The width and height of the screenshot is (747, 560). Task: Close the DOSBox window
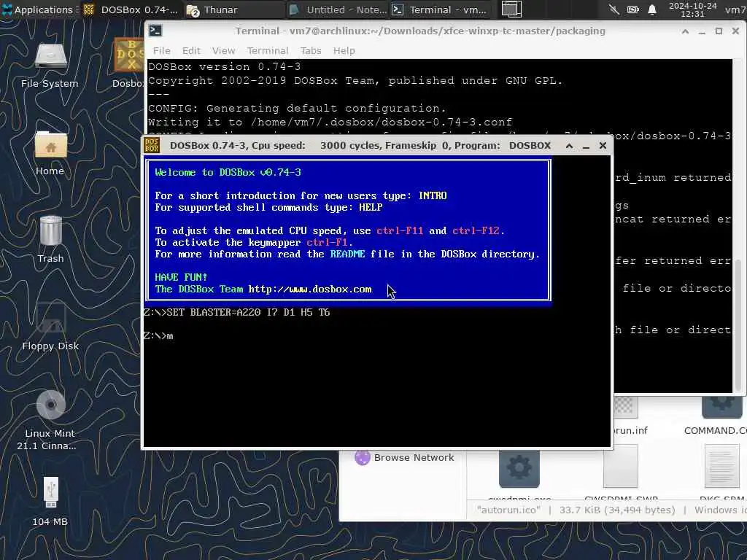click(x=603, y=146)
